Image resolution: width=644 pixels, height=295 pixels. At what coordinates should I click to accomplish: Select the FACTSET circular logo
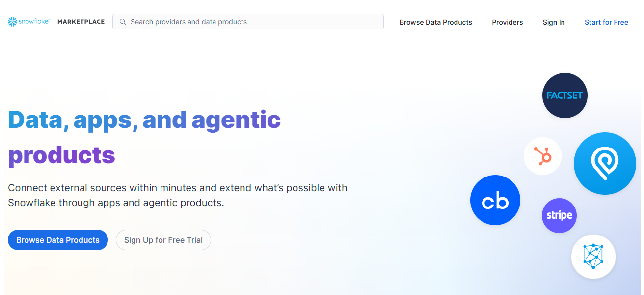[564, 95]
